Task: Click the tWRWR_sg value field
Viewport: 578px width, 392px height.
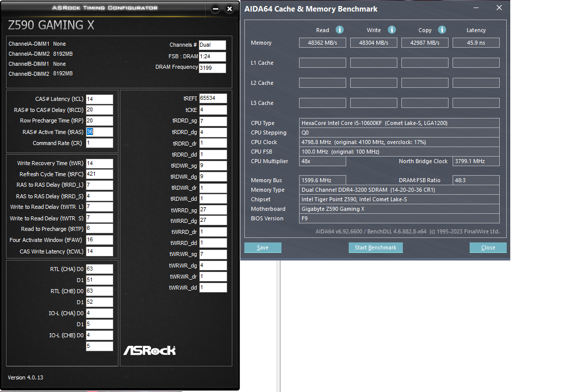Action: point(213,254)
